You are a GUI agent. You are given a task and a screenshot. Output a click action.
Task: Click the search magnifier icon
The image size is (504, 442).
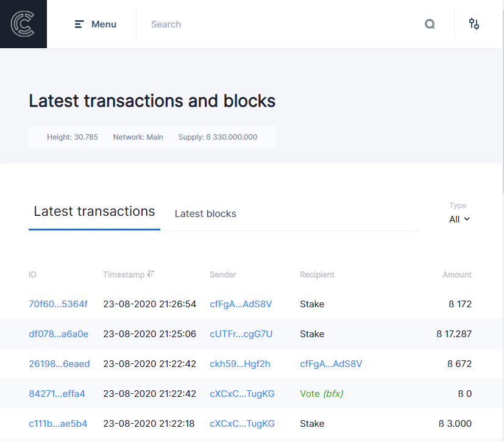point(430,24)
